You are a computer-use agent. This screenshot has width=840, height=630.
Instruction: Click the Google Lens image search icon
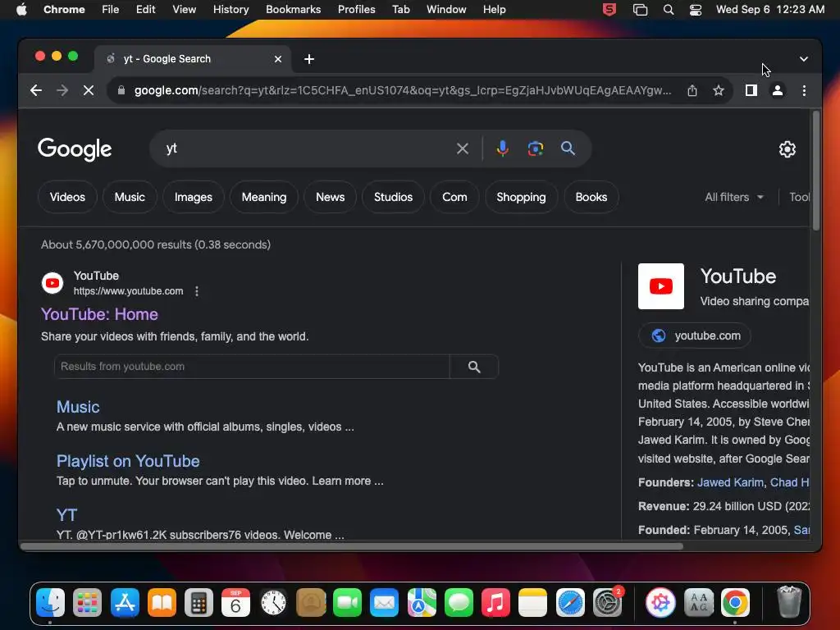(535, 148)
